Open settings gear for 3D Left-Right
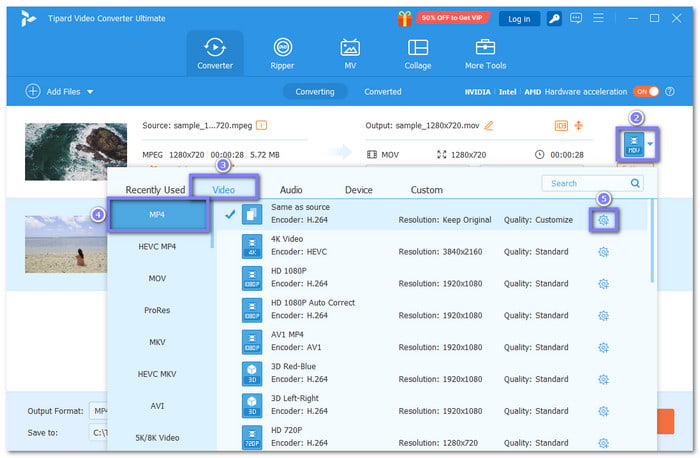Viewport: 700px width, 458px height. (603, 412)
